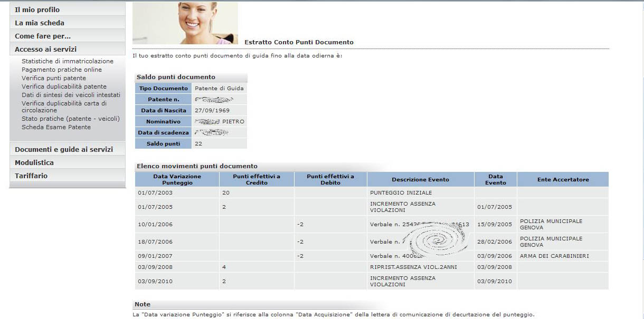Click the "Ente Accertatore" column header

click(x=563, y=179)
